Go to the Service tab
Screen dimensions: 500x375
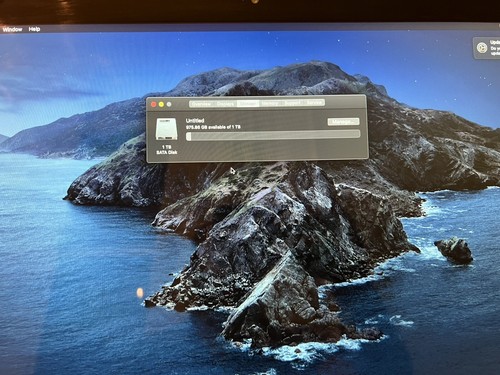pos(314,103)
